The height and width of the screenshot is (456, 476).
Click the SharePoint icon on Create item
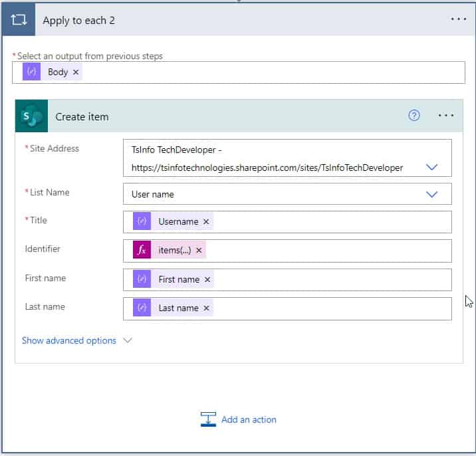31,116
